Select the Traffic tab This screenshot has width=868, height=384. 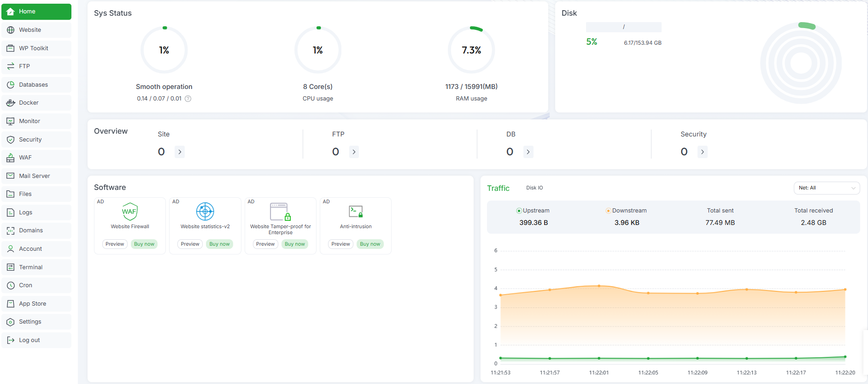pos(498,188)
